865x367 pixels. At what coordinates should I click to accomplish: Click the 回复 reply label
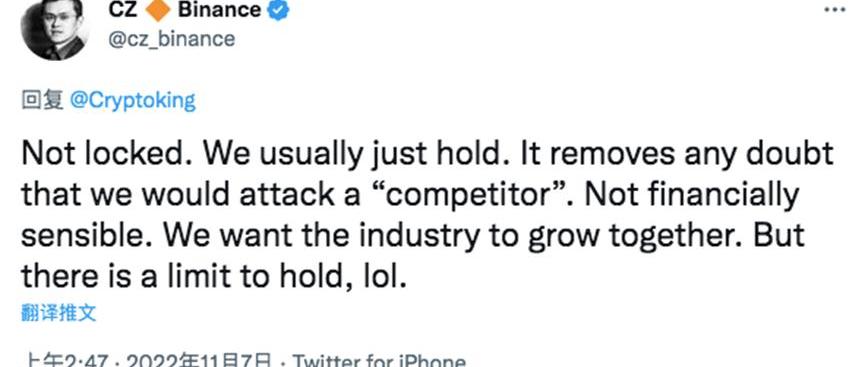pos(43,102)
